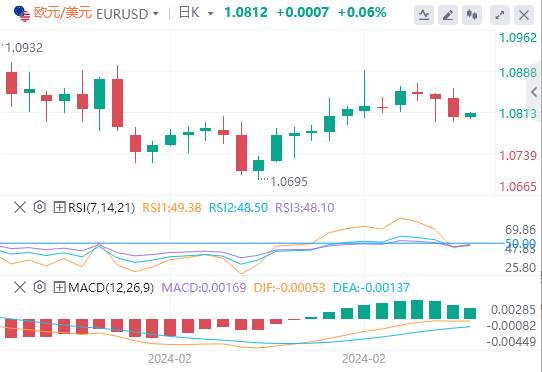Open RSI indicator settings gear
This screenshot has width=542, height=372.
coord(40,207)
